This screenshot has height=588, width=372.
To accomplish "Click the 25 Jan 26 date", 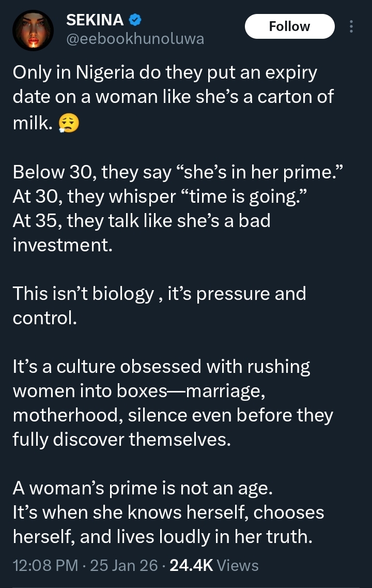I will point(124,565).
